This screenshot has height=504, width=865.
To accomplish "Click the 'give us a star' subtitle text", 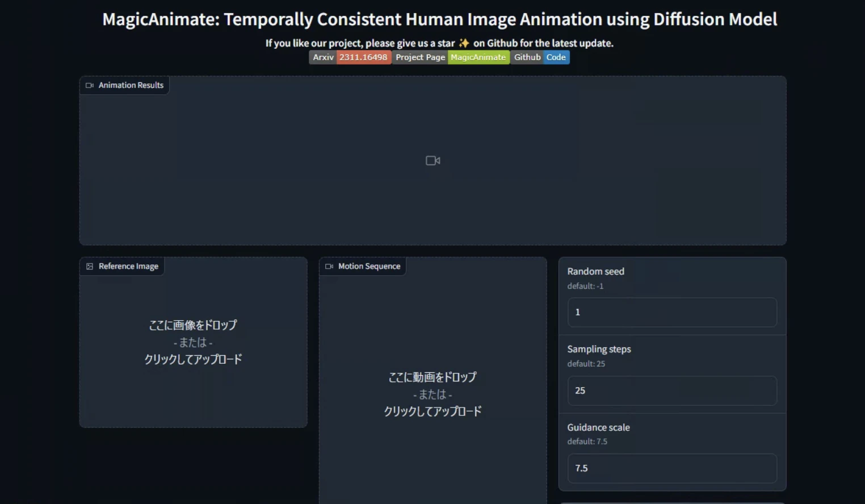I will tap(439, 43).
